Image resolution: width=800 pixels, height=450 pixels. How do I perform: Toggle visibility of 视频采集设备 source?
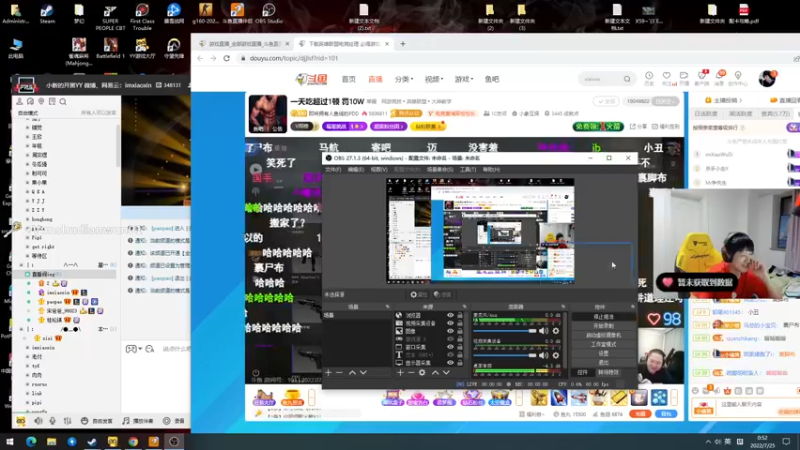pyautogui.click(x=450, y=323)
